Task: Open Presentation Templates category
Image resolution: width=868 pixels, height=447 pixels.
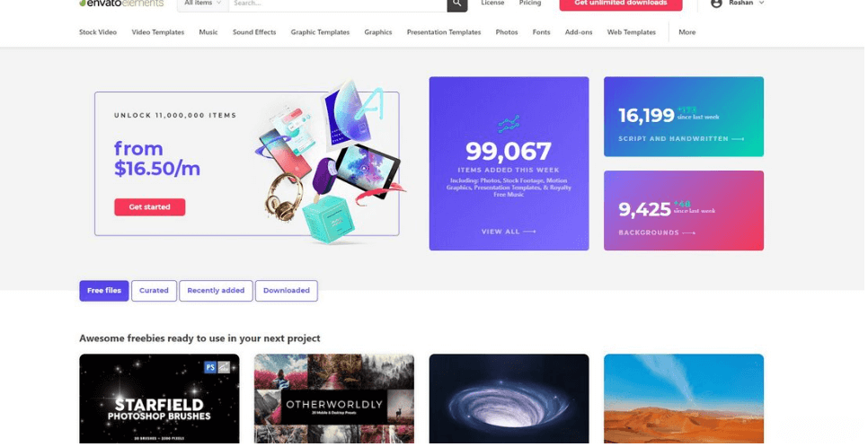Action: 444,32
